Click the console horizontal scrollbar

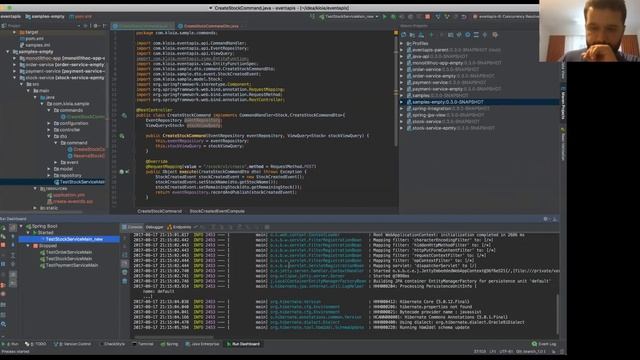click(174, 337)
